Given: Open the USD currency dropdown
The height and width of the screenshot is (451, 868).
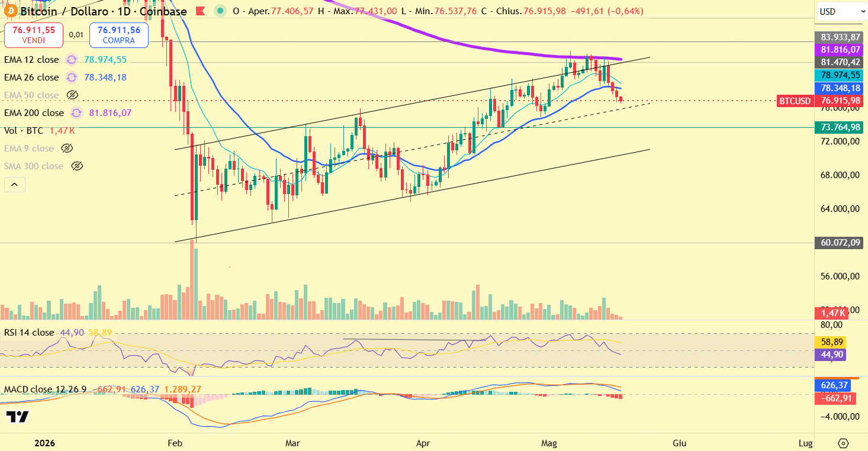Looking at the screenshot, I should [842, 11].
